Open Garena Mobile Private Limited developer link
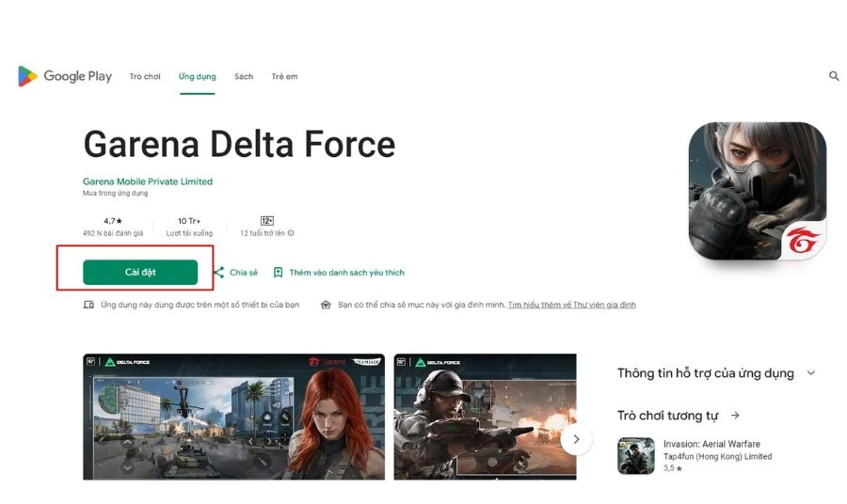 (148, 181)
